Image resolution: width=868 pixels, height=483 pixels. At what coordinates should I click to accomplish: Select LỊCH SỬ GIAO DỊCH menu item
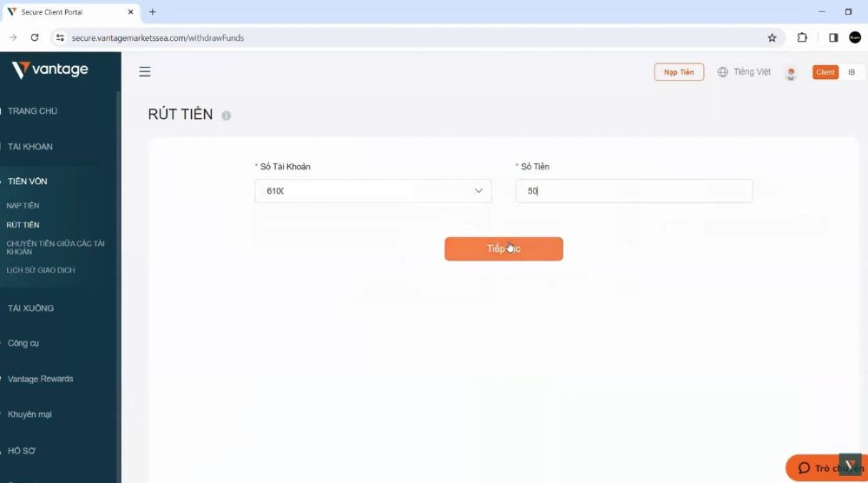41,270
